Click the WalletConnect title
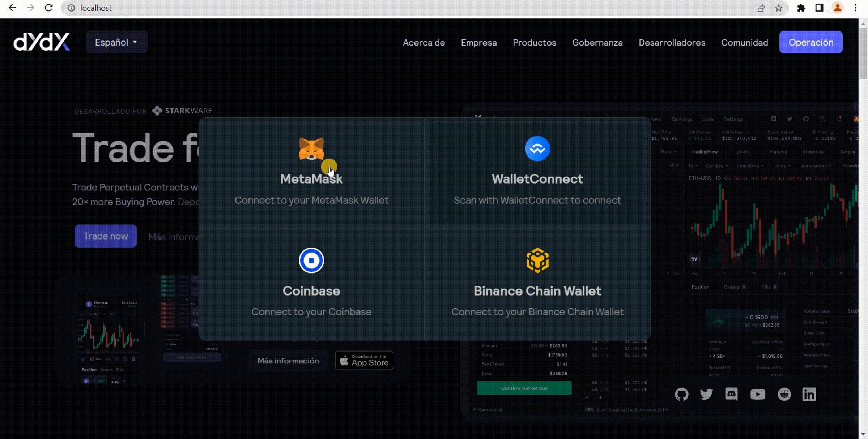This screenshot has width=868, height=439. [x=537, y=179]
